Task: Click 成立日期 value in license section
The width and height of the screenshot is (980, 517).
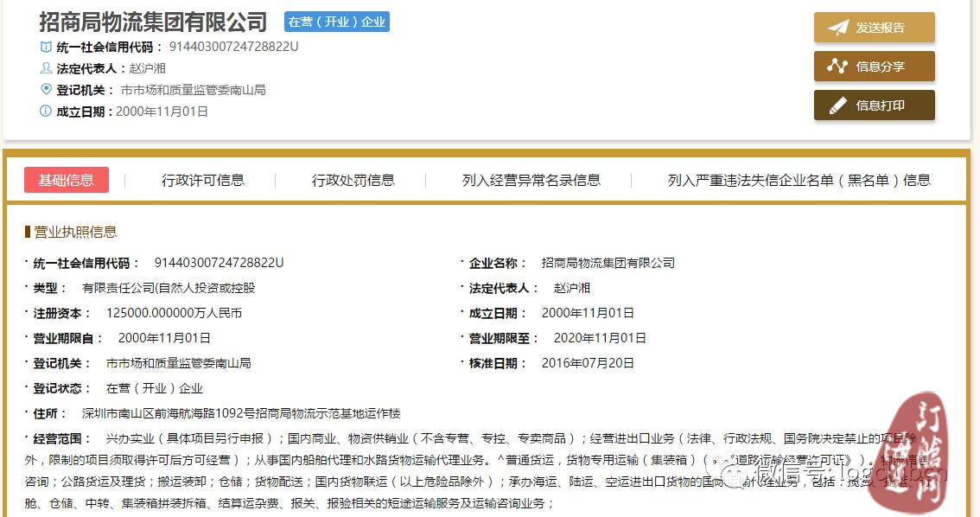Action: pyautogui.click(x=588, y=313)
